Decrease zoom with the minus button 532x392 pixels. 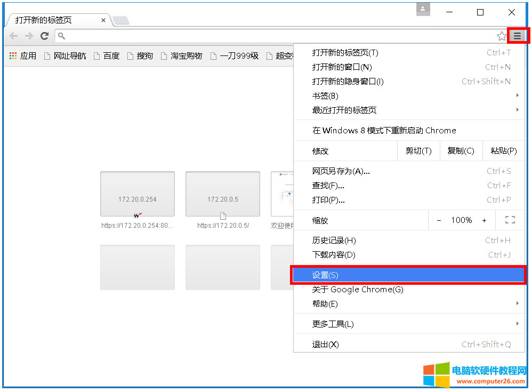(439, 220)
